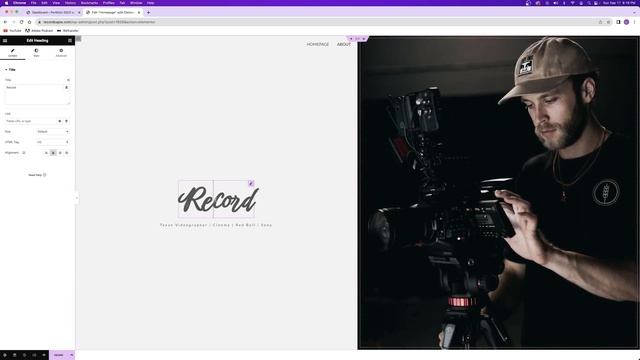Open the Size dropdown
The width and height of the screenshot is (640, 360).
click(53, 131)
